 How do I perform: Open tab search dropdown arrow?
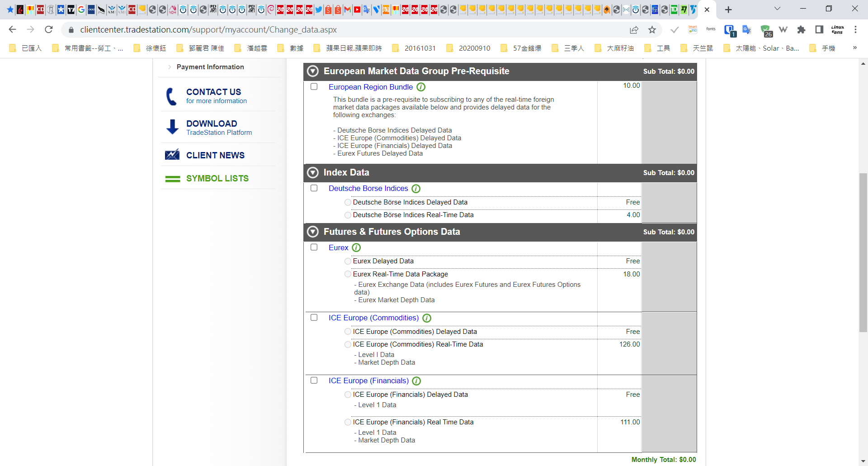[777, 9]
